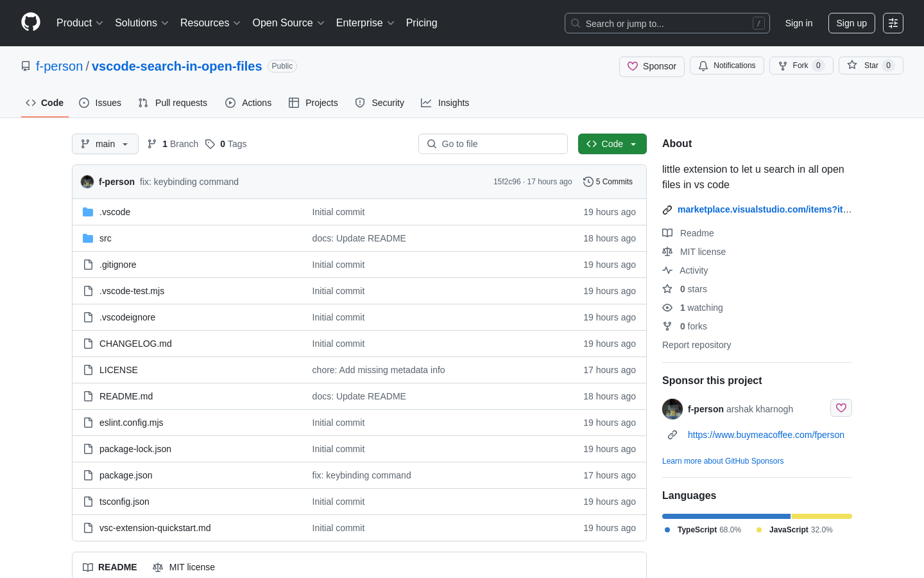Click the README.md file icon
The width and height of the screenshot is (924, 578).
click(88, 396)
